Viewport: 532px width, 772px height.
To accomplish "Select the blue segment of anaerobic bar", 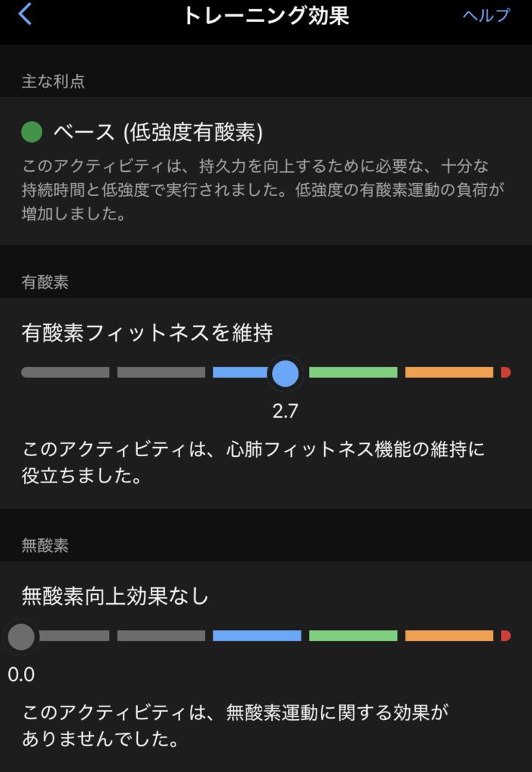I will (x=257, y=636).
